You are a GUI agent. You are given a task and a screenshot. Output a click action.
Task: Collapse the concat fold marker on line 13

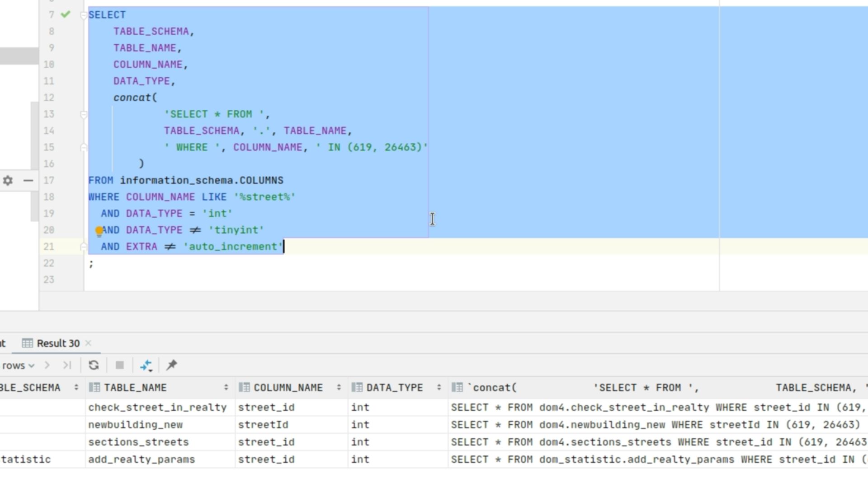pos(83,114)
